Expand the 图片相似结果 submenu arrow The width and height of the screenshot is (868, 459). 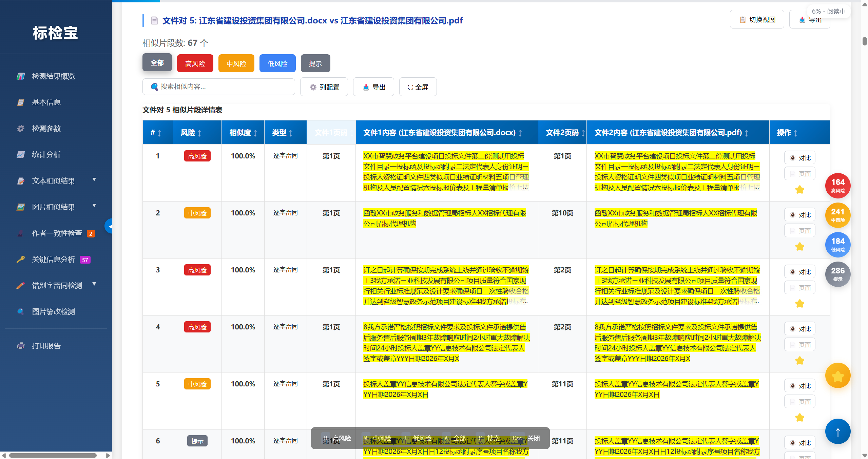[x=94, y=206]
